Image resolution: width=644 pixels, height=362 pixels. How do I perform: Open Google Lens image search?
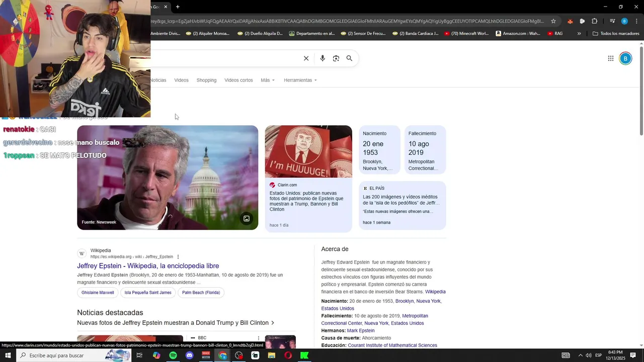pyautogui.click(x=336, y=58)
